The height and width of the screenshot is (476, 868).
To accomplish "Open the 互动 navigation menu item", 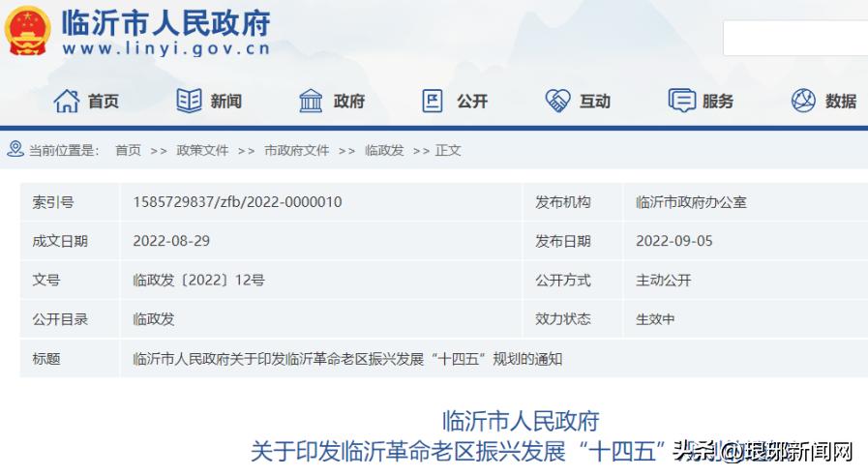I will tap(595, 102).
